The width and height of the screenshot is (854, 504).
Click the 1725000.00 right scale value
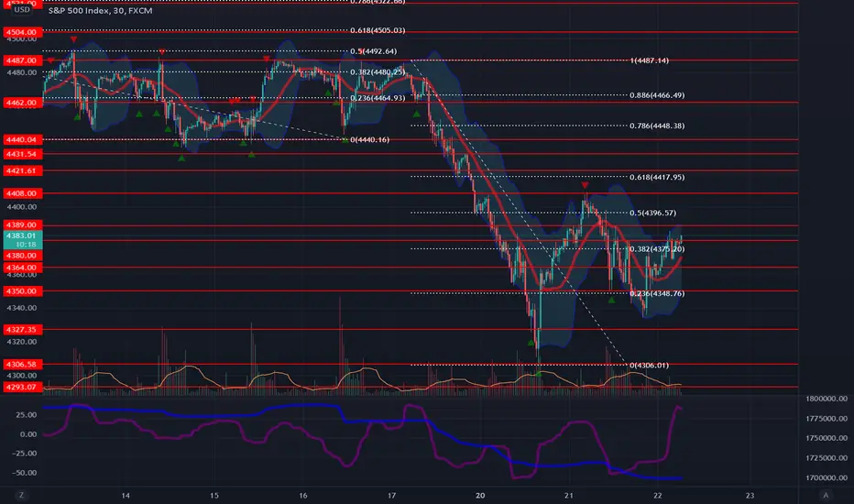[827, 457]
